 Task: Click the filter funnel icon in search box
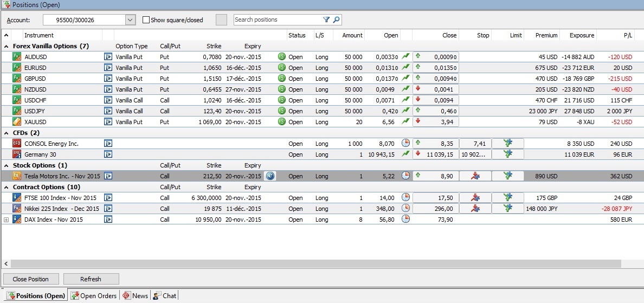point(326,20)
